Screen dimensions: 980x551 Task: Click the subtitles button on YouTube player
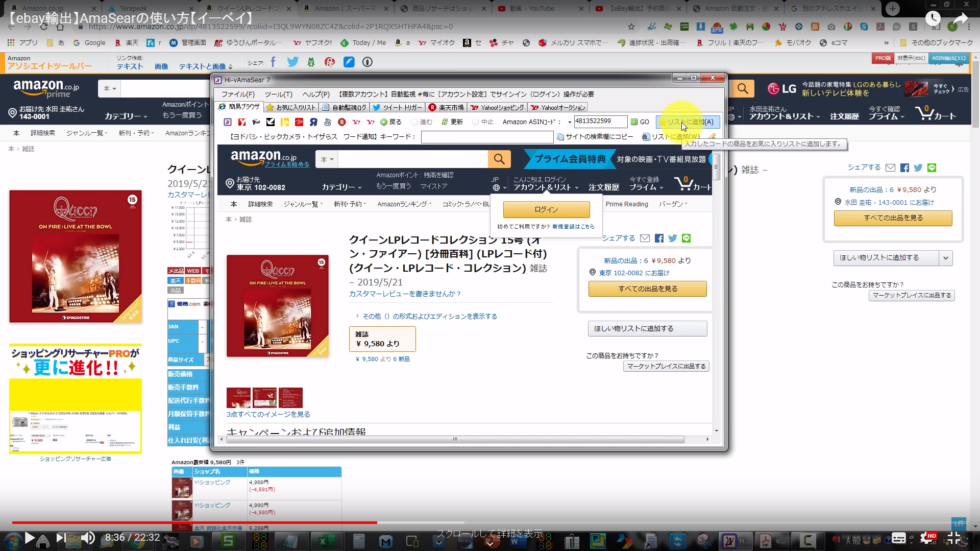[899, 538]
